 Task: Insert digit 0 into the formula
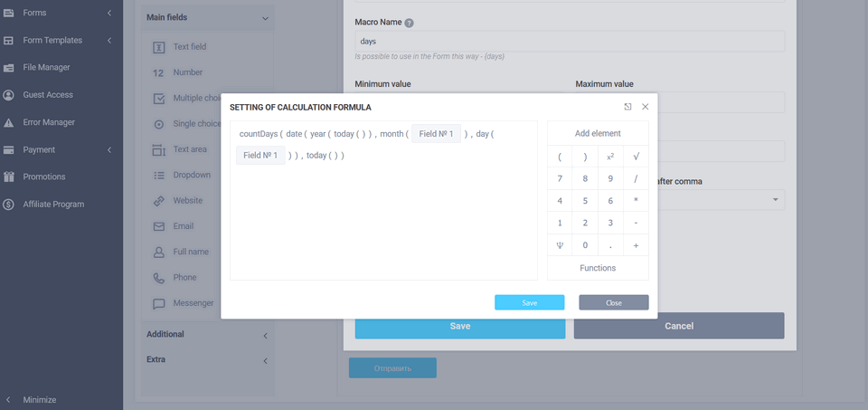click(585, 245)
